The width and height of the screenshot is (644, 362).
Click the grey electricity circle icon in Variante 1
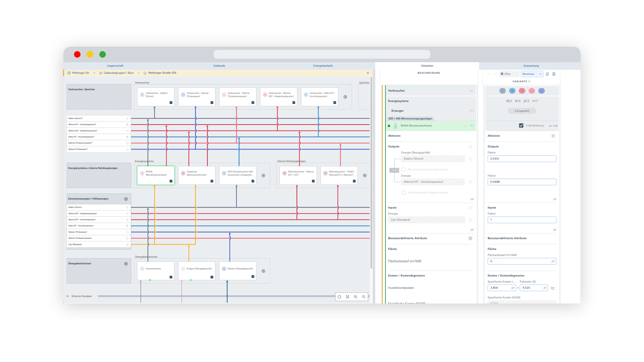pyautogui.click(x=502, y=91)
